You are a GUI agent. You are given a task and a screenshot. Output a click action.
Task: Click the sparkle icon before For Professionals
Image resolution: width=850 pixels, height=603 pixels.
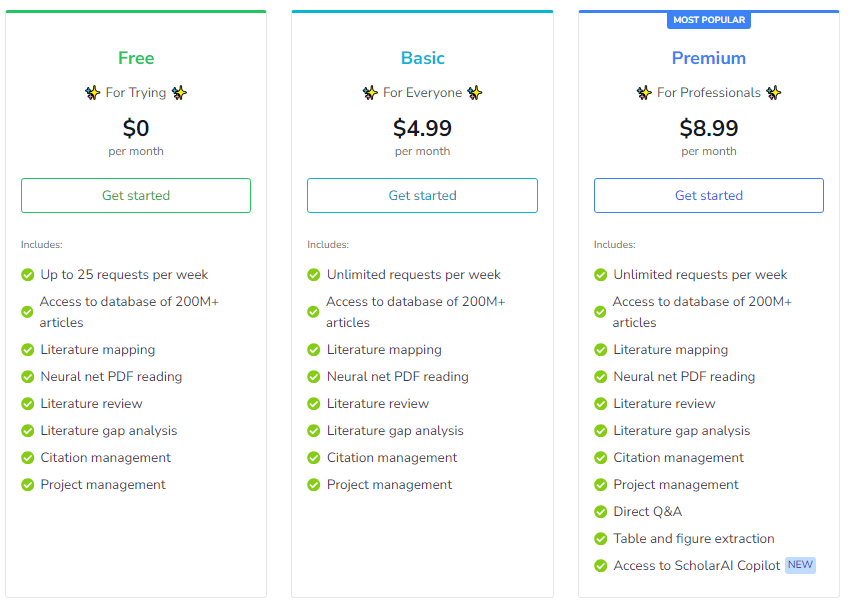pos(646,92)
